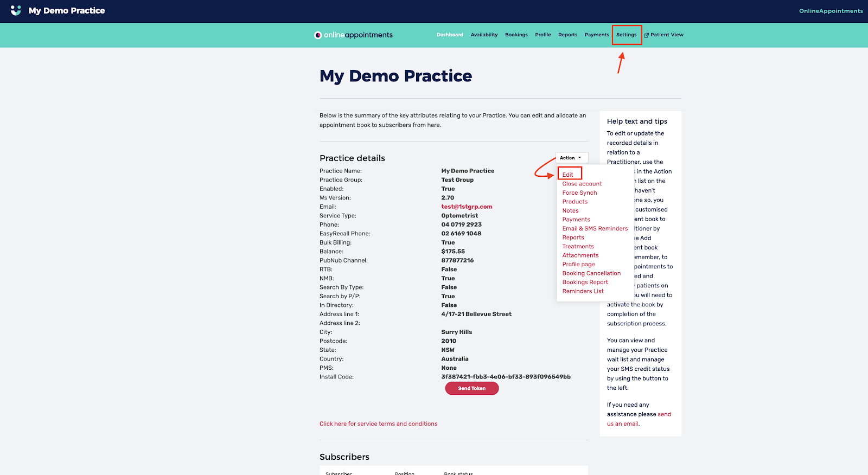Select Edit from the Action menu

[568, 175]
